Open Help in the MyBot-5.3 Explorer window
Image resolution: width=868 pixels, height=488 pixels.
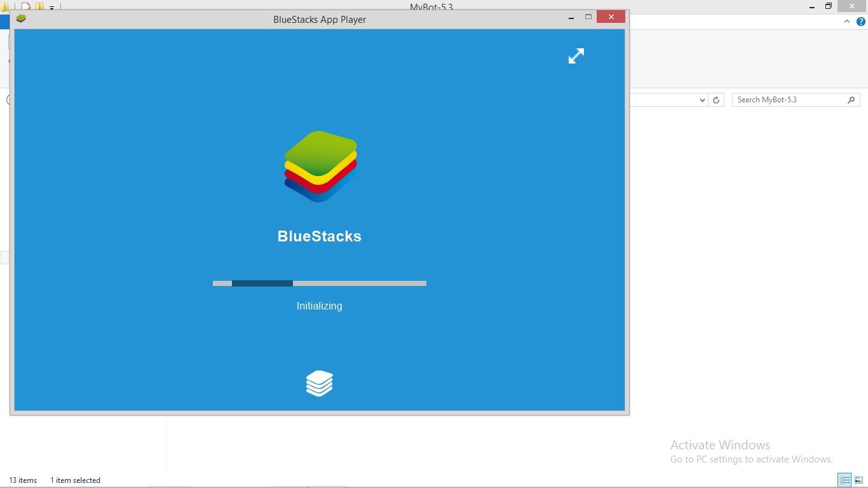coord(861,22)
